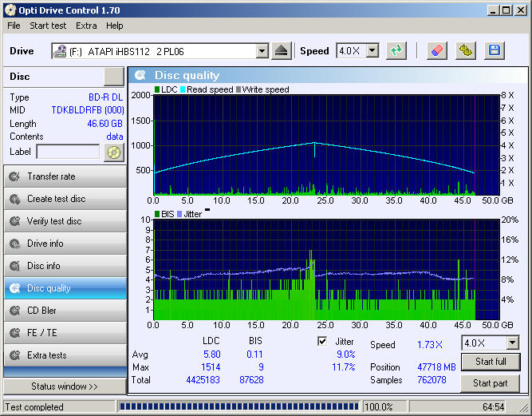Click the Start part button
The image size is (532, 416).
[x=491, y=383]
